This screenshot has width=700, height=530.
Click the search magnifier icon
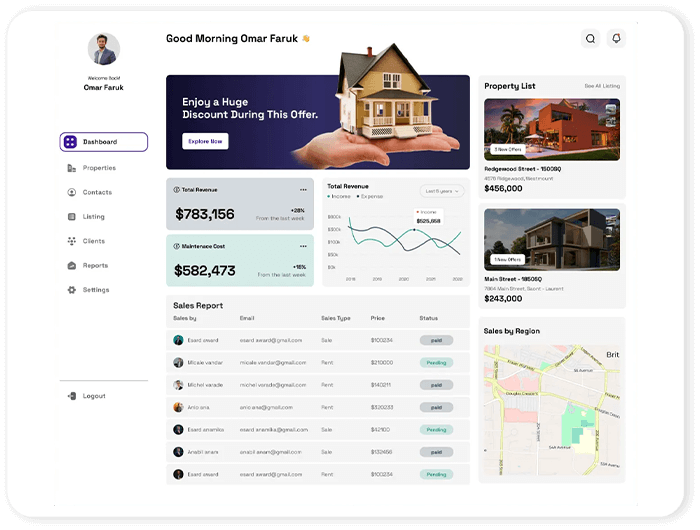[x=590, y=39]
